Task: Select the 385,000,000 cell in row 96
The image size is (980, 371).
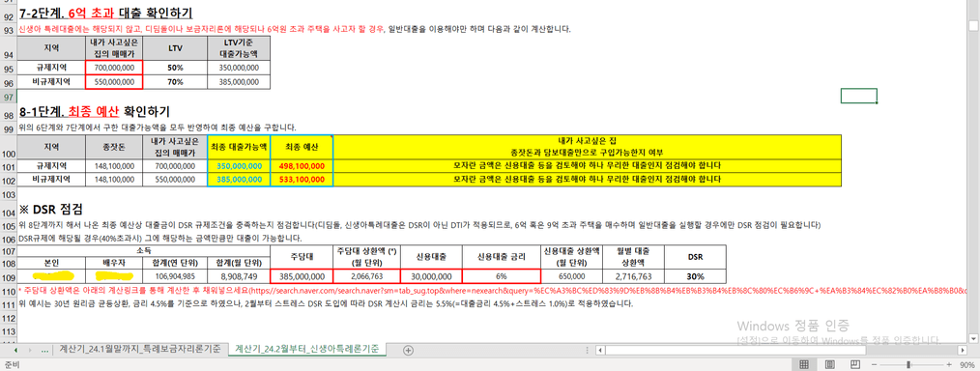Action: [239, 81]
